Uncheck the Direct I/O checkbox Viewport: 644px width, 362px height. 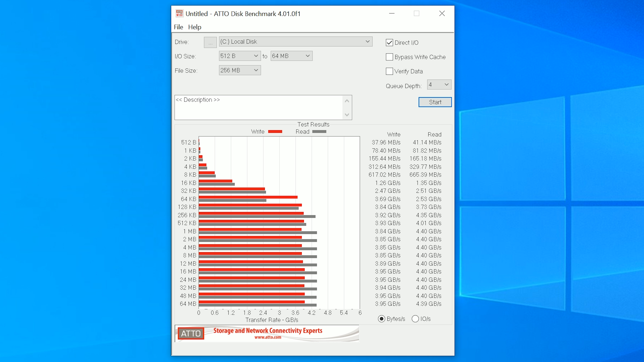pos(389,43)
